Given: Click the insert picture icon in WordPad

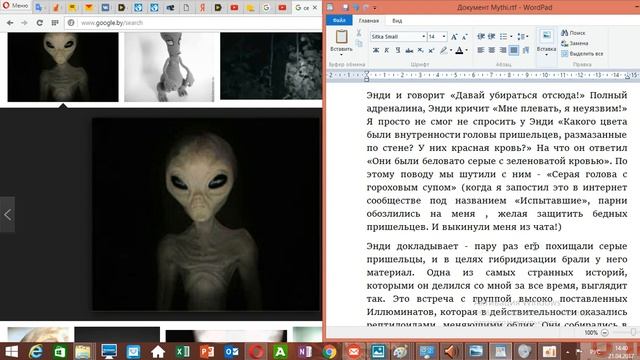Looking at the screenshot, I should pos(546,36).
